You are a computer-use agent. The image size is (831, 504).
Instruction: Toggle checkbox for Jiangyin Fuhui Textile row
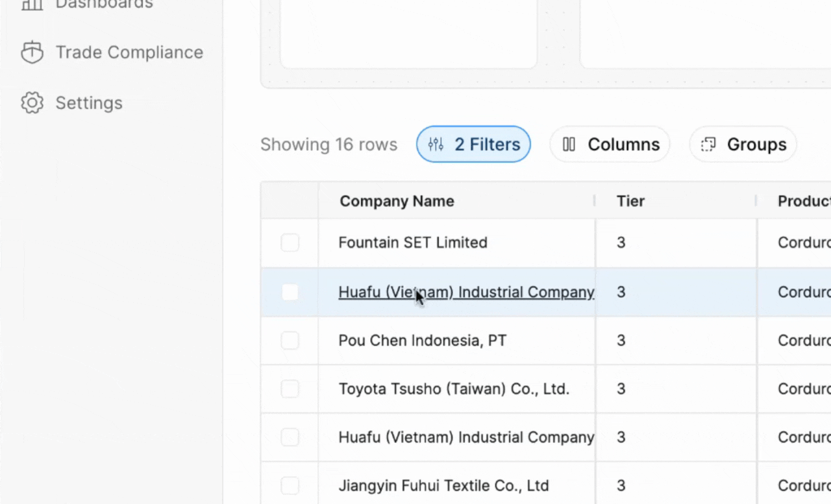pos(290,486)
